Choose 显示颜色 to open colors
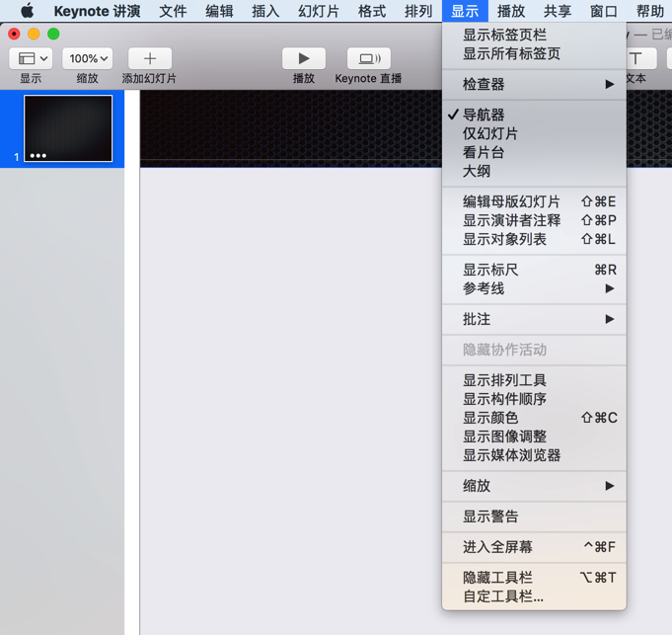The image size is (672, 635). pos(534,418)
